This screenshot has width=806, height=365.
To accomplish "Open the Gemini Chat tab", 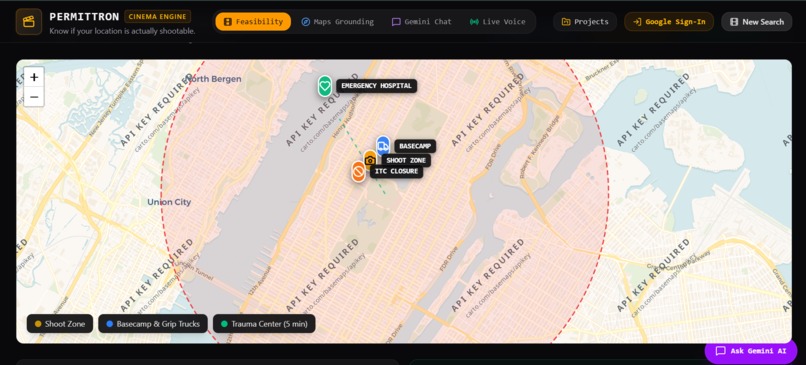I will coord(422,22).
